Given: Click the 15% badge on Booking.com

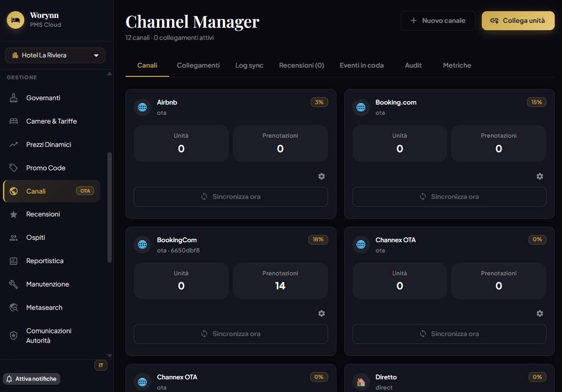Looking at the screenshot, I should [537, 102].
